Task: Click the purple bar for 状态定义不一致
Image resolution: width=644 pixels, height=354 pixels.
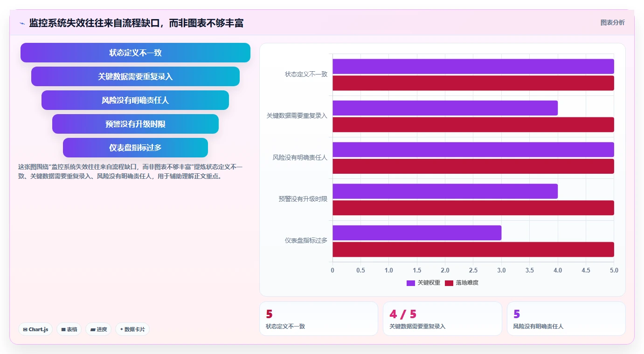Action: click(x=473, y=66)
